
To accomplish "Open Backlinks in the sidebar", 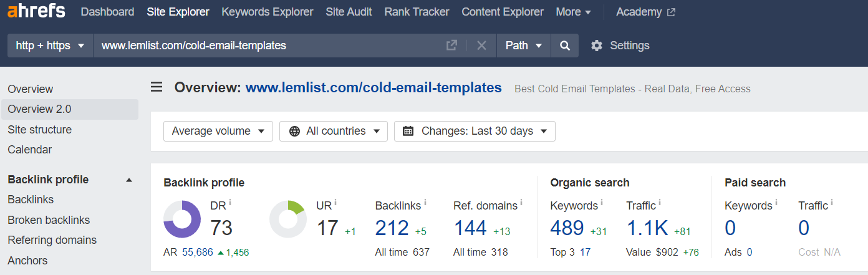I will pyautogui.click(x=31, y=200).
